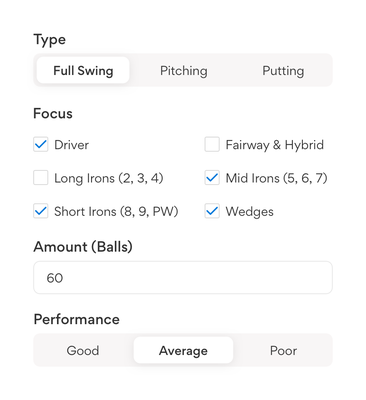
Task: Set performance to Poor
Action: point(283,350)
